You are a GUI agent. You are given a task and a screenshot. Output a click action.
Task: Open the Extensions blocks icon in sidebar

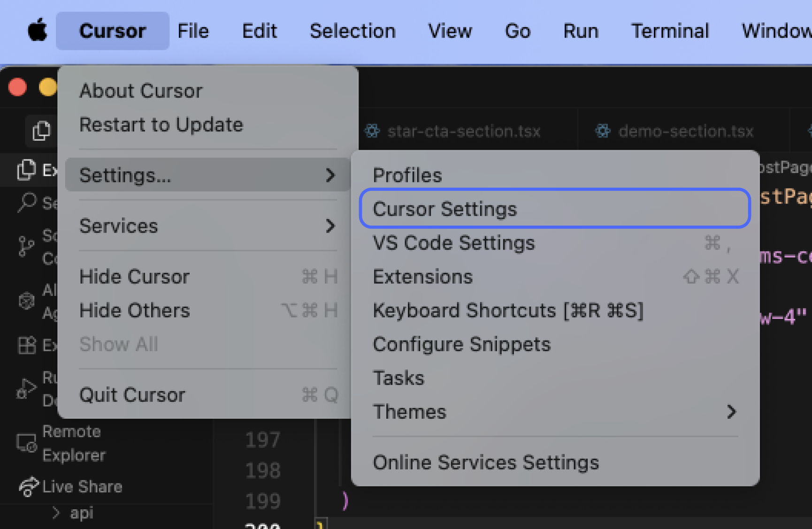pyautogui.click(x=26, y=345)
